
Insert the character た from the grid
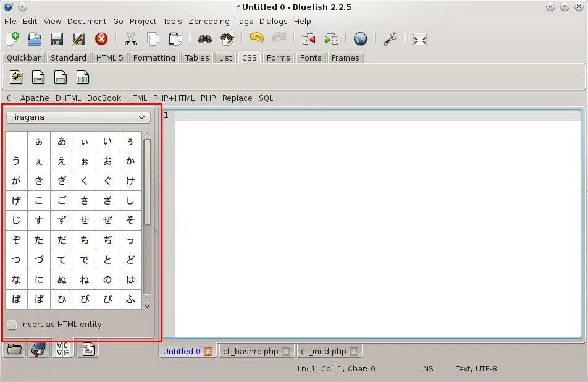click(x=39, y=240)
